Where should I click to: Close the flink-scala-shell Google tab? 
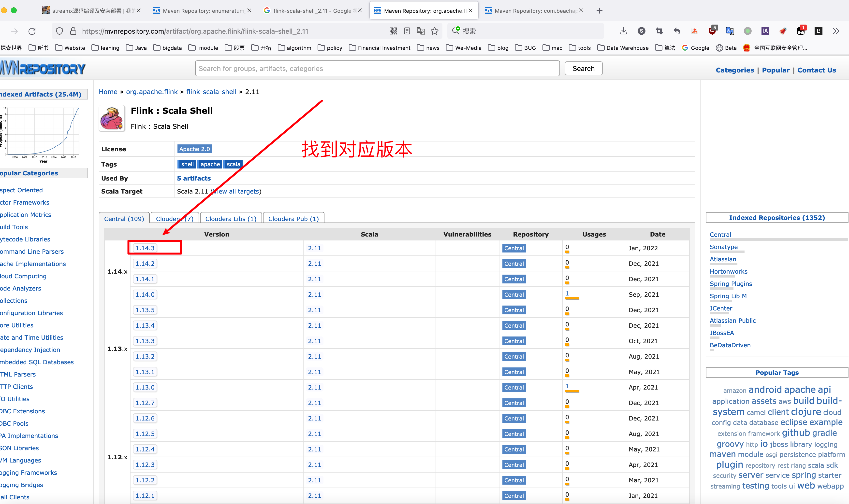360,11
